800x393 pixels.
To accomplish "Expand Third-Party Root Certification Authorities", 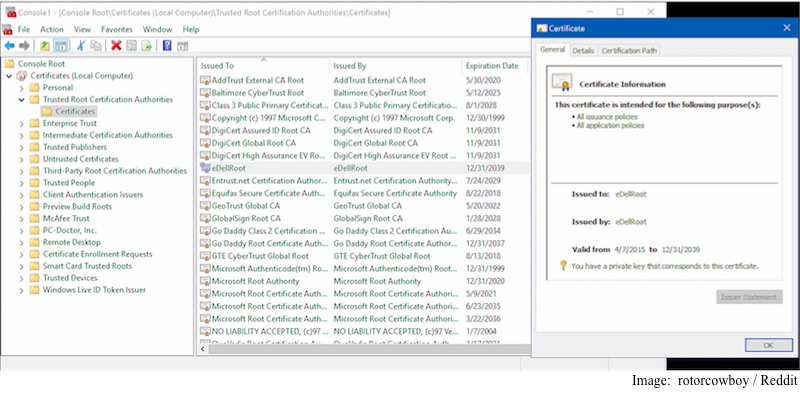I will (21, 171).
